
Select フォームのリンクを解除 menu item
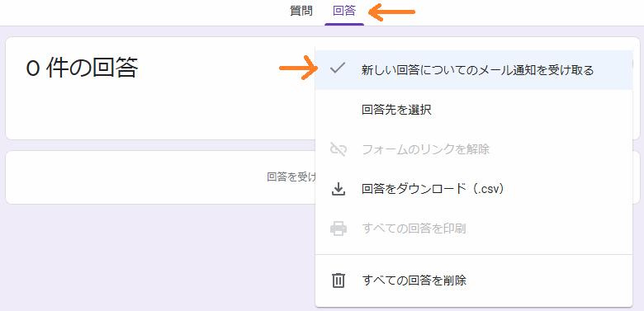474,149
